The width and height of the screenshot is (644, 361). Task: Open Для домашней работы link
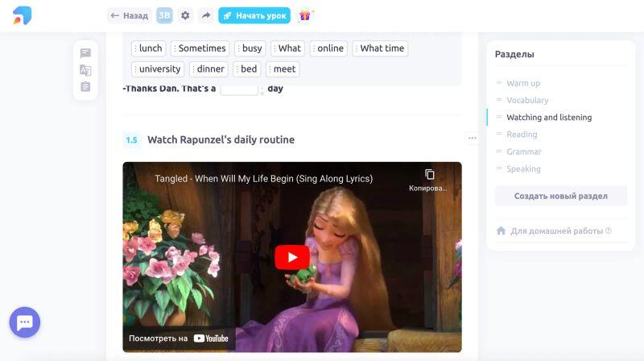[556, 230]
